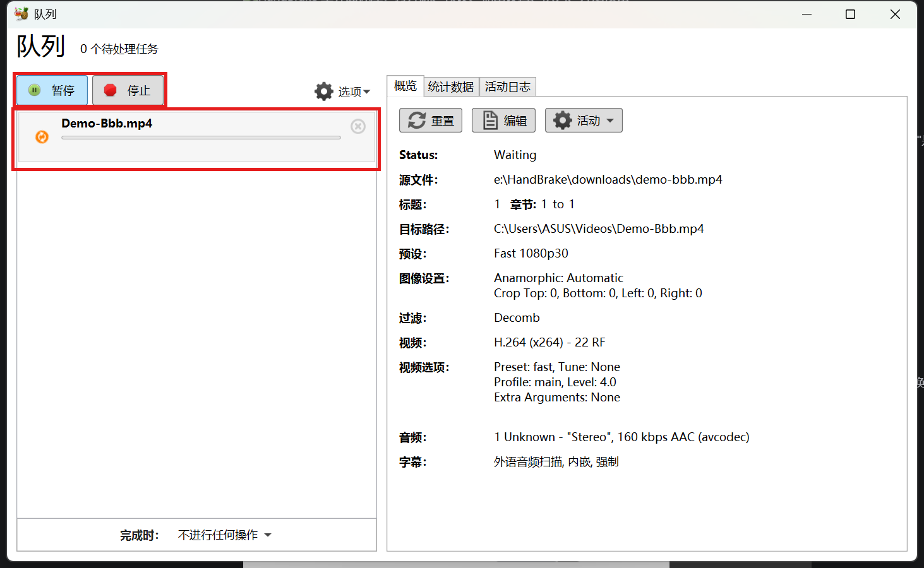Screen dimensions: 924x568
Task: Close the 队列 window
Action: pyautogui.click(x=895, y=14)
